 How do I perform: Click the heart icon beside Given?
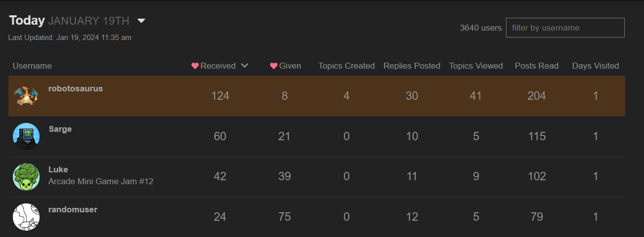[274, 66]
